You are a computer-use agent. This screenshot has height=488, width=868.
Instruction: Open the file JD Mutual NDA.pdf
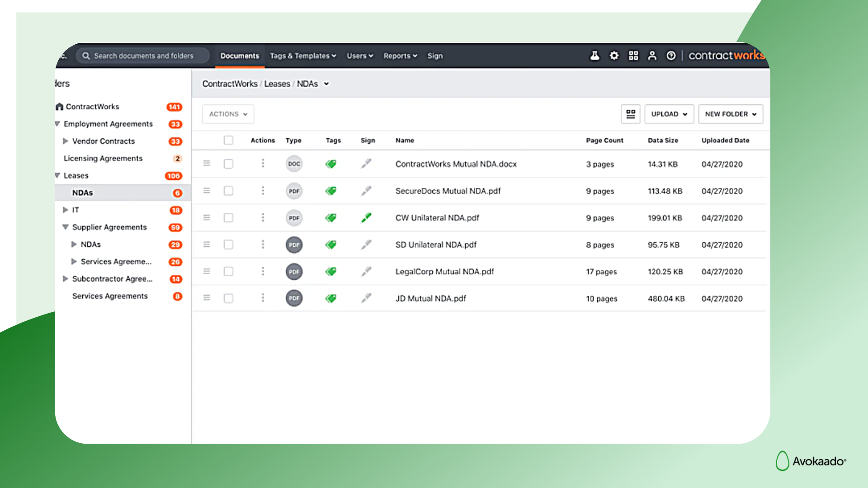point(430,299)
